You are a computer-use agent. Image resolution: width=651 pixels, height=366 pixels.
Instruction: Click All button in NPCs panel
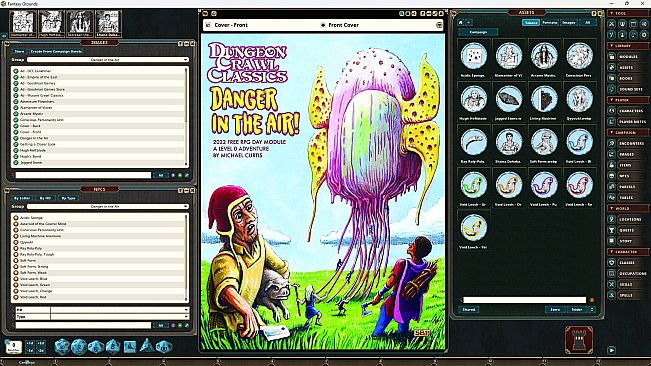point(161,326)
